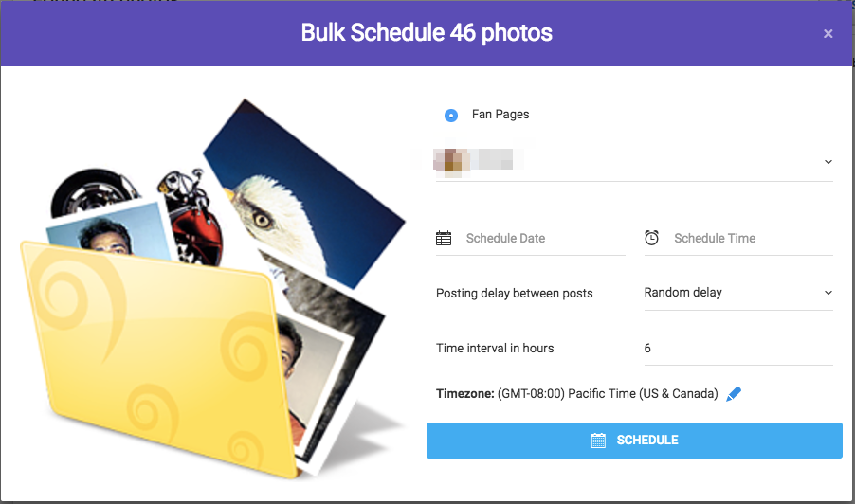Click the red motorcycle photo

[191, 218]
